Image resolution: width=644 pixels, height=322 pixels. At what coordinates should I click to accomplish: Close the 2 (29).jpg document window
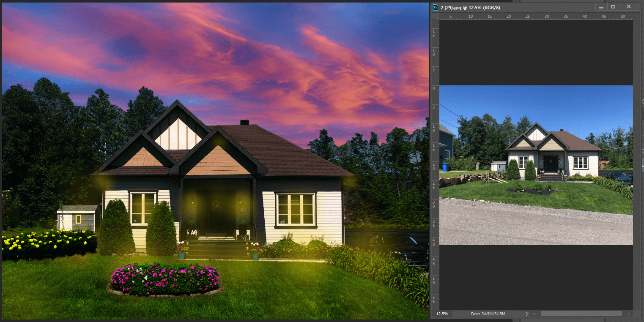coord(629,7)
